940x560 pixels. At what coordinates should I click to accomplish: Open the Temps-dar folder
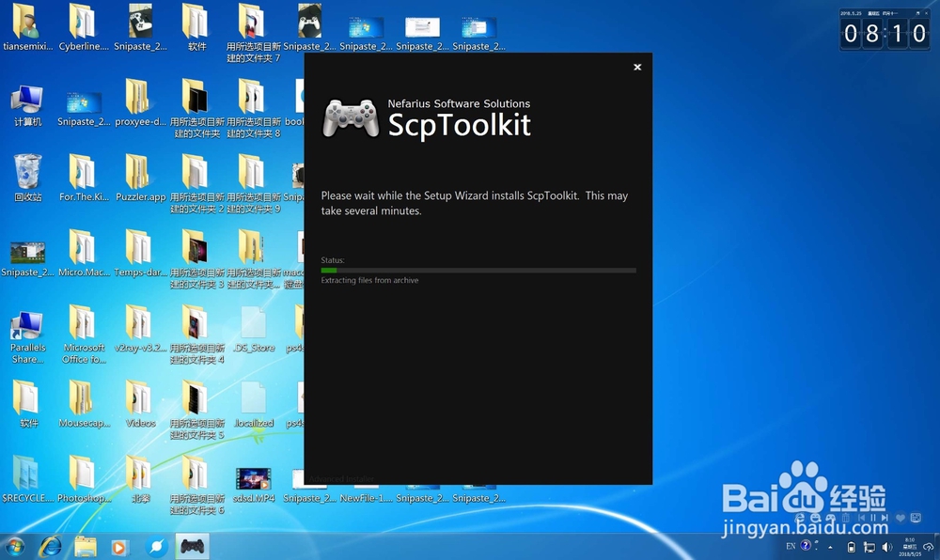[x=140, y=254]
